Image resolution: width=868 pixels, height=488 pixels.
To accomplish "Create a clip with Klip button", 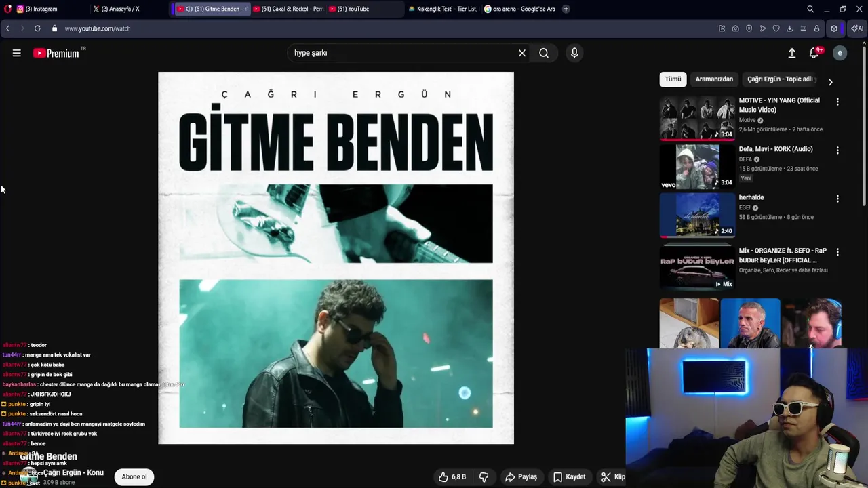I will coord(613,477).
